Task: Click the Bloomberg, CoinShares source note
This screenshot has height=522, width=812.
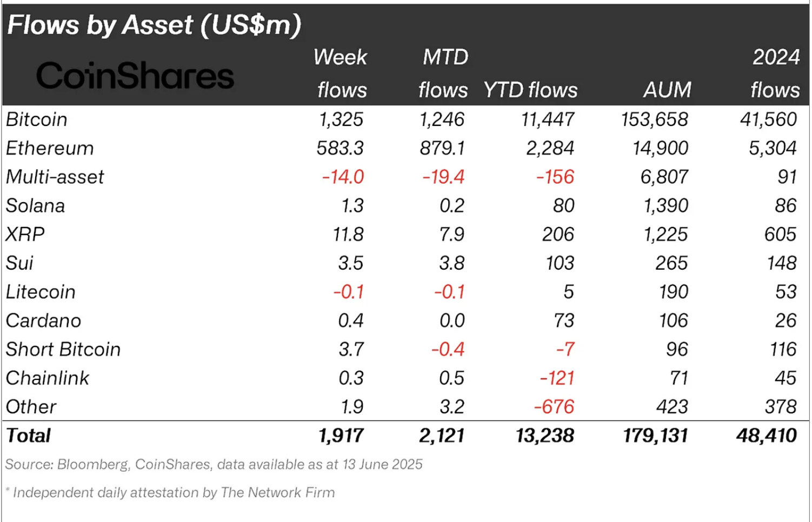Action: click(x=214, y=464)
